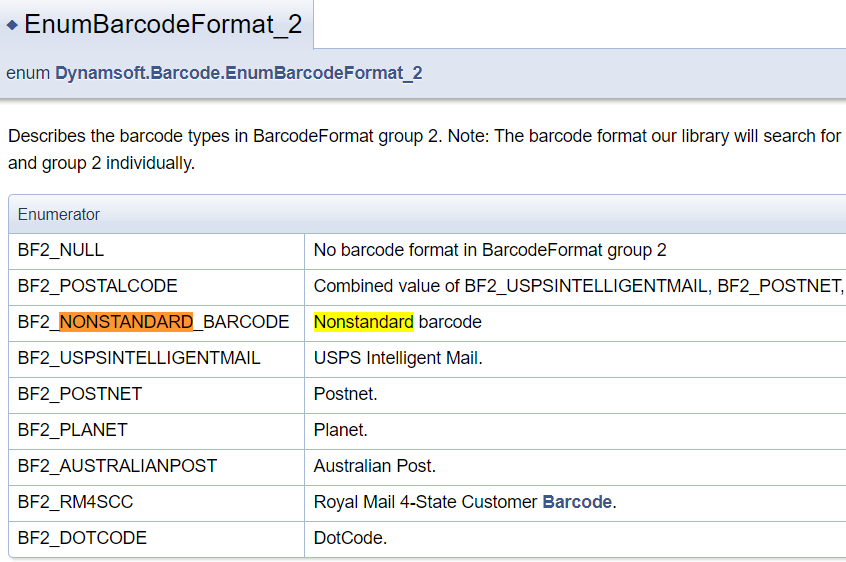This screenshot has height=562, width=846.
Task: Click the BF2_AUSTRALIANPOST enumerator name
Action: (x=117, y=466)
